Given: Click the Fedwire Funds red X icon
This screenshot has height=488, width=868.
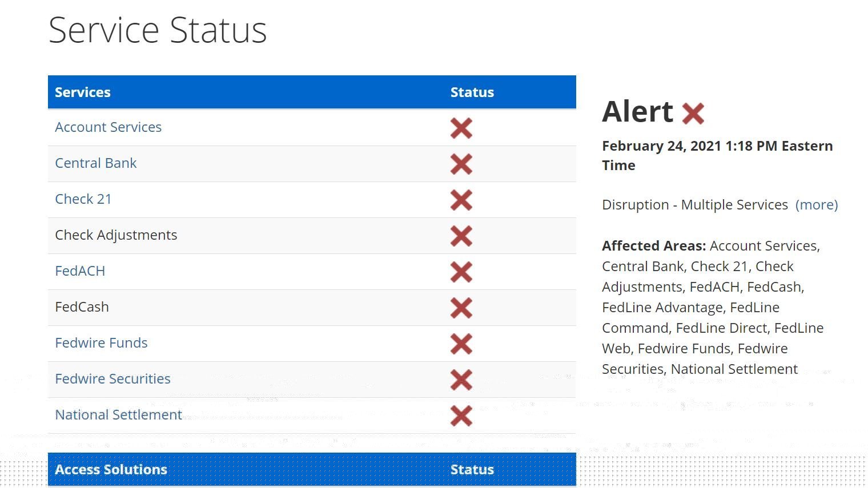Looking at the screenshot, I should coord(461,344).
